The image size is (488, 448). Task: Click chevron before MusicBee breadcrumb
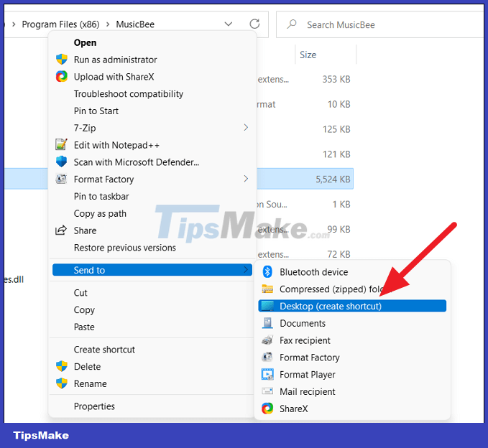(x=108, y=24)
